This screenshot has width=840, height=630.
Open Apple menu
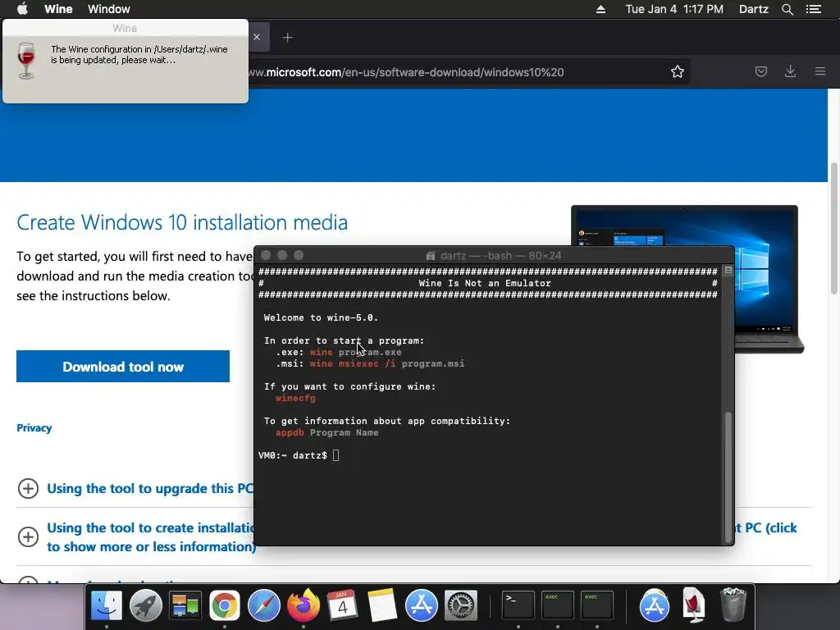(22, 9)
